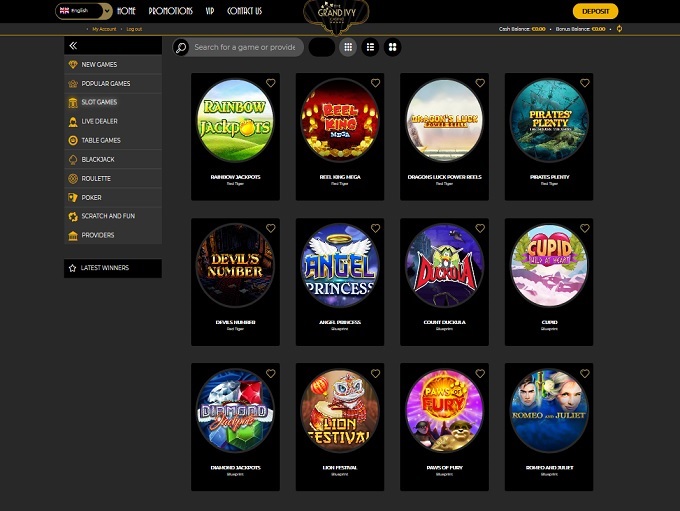Click the Log out link
The width and height of the screenshot is (680, 511).
(134, 29)
